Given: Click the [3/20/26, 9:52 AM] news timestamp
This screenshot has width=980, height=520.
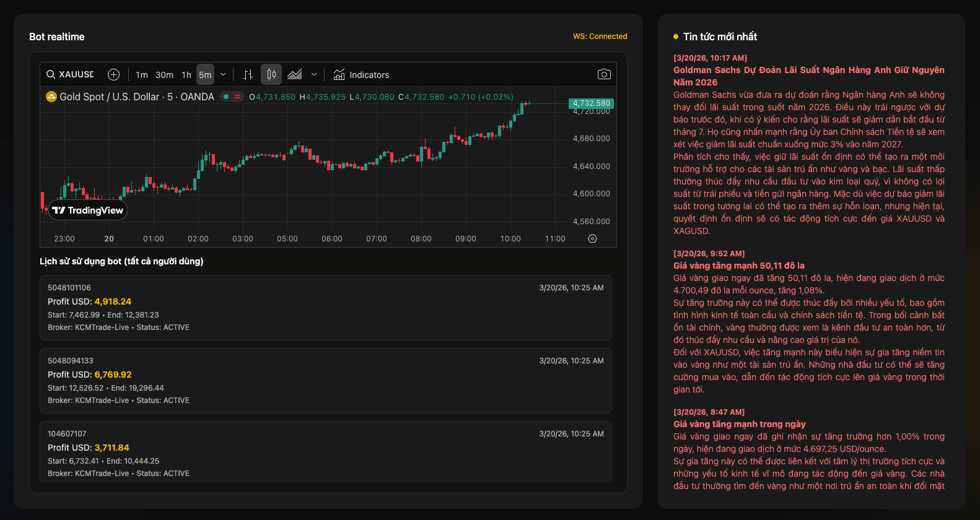Looking at the screenshot, I should (709, 254).
